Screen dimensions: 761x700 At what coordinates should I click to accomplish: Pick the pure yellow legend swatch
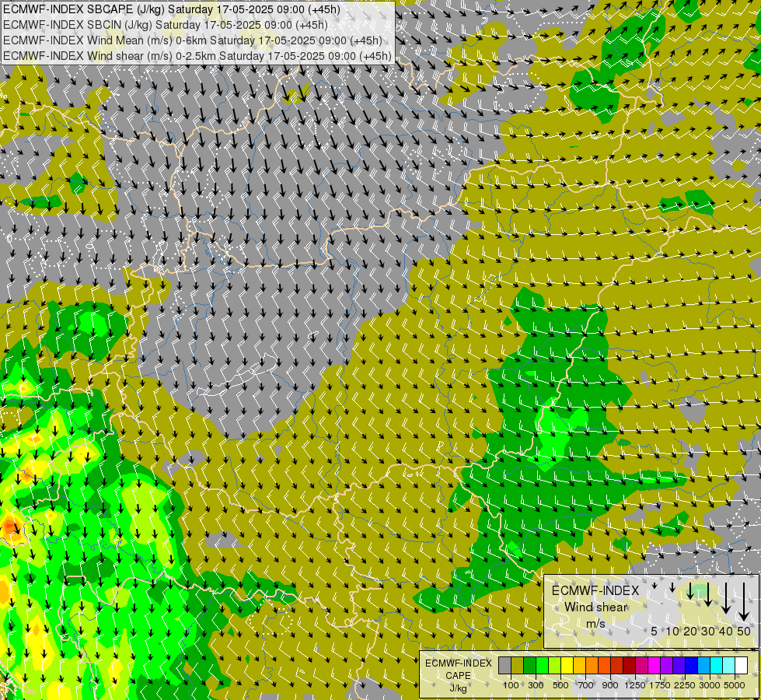point(567,666)
